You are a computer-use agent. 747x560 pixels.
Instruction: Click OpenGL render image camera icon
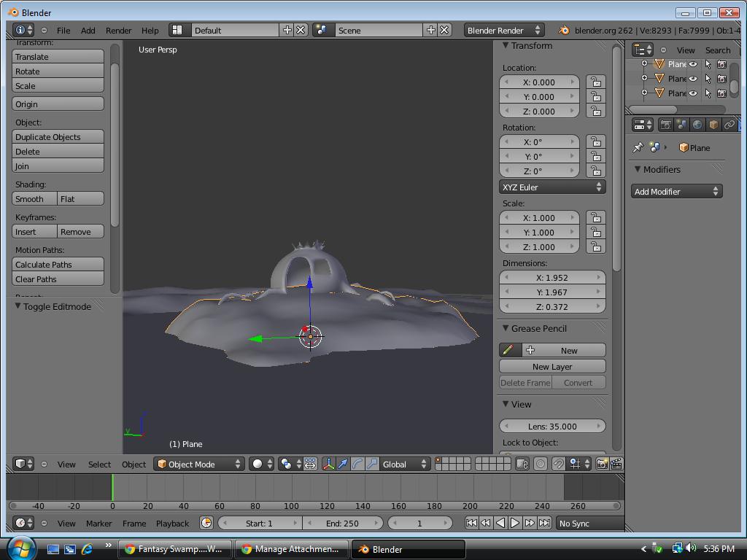[602, 464]
